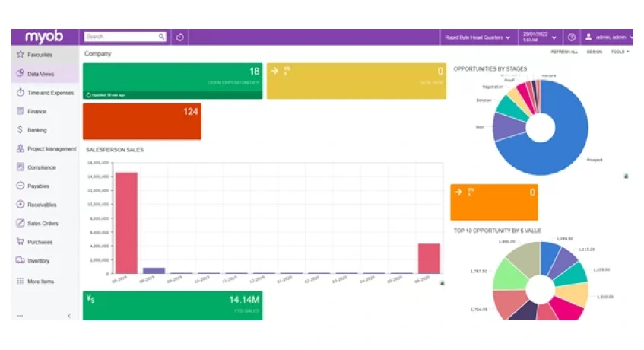The image size is (644, 350).
Task: Open the Rapid Byte Head Quarters branch dropdown
Action: coord(477,37)
